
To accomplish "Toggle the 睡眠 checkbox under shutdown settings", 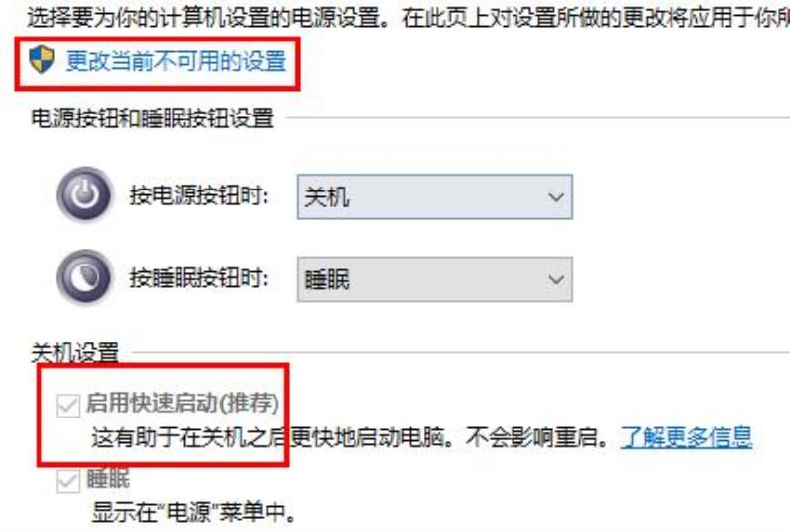I will pos(68,481).
